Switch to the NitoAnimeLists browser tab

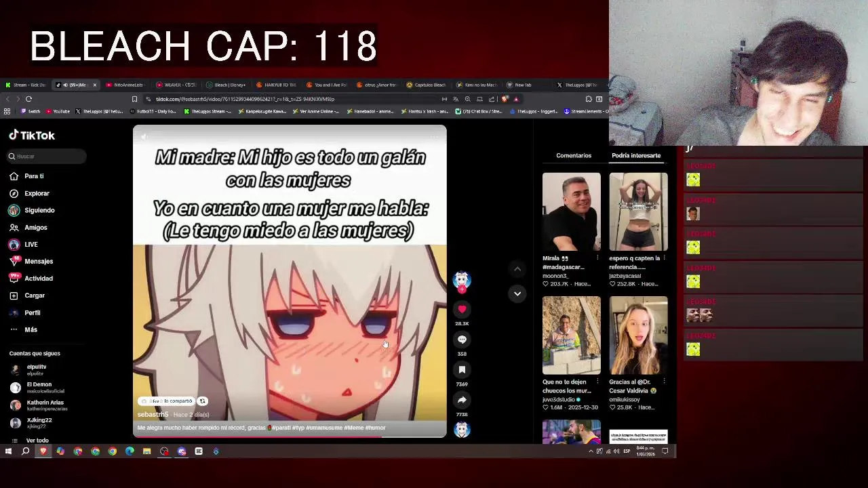(x=125, y=85)
